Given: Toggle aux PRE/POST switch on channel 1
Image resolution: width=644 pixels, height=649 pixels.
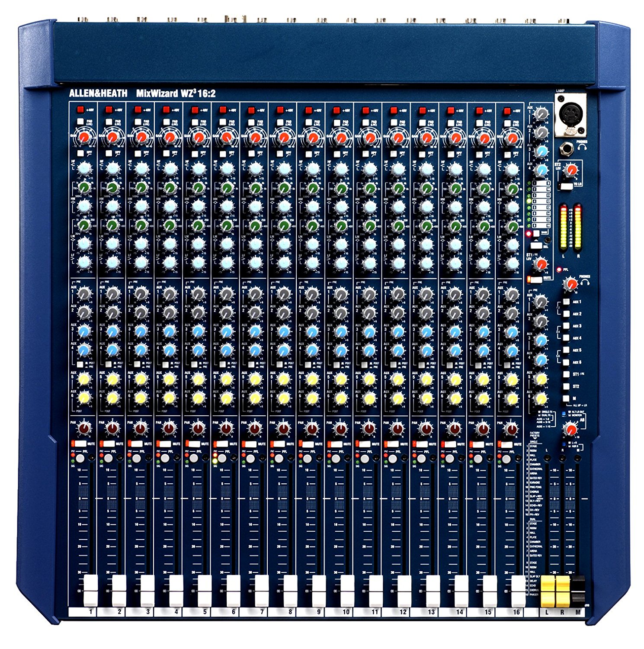Looking at the screenshot, I should [x=80, y=364].
